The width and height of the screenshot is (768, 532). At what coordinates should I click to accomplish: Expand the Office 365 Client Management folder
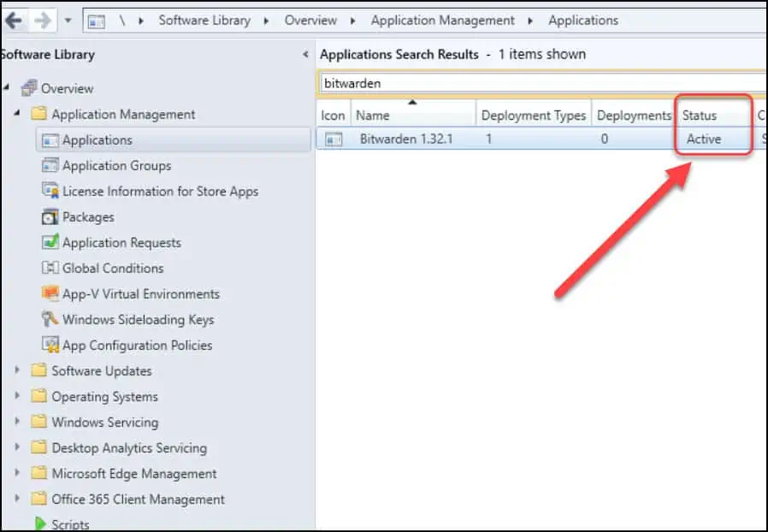coord(17,498)
